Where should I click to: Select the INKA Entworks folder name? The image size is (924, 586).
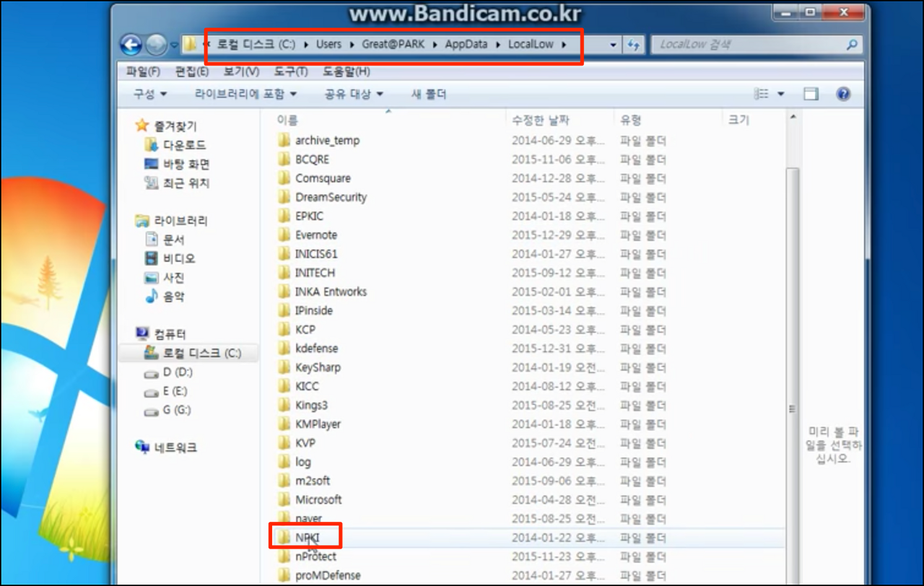(x=331, y=292)
